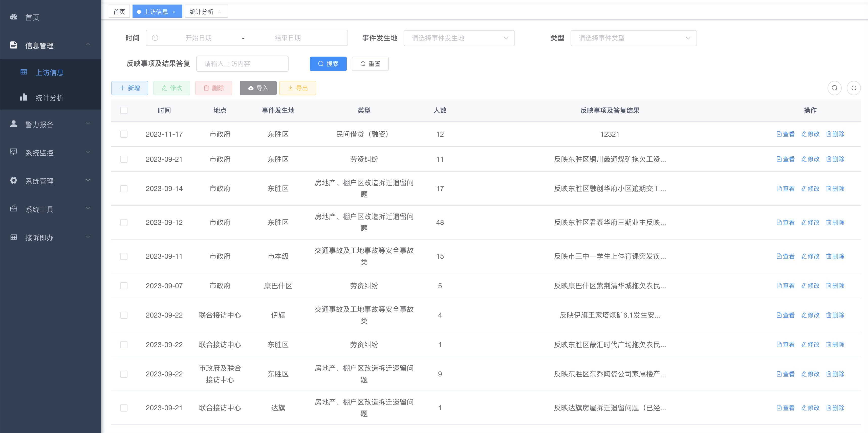868x433 pixels.
Task: Click the 重置 reset button
Action: point(370,64)
